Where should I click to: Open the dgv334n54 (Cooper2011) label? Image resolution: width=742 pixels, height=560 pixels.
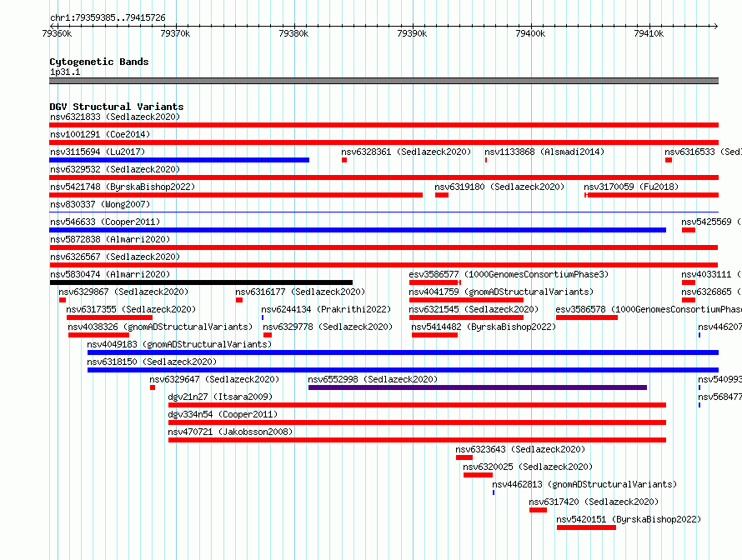223,414
